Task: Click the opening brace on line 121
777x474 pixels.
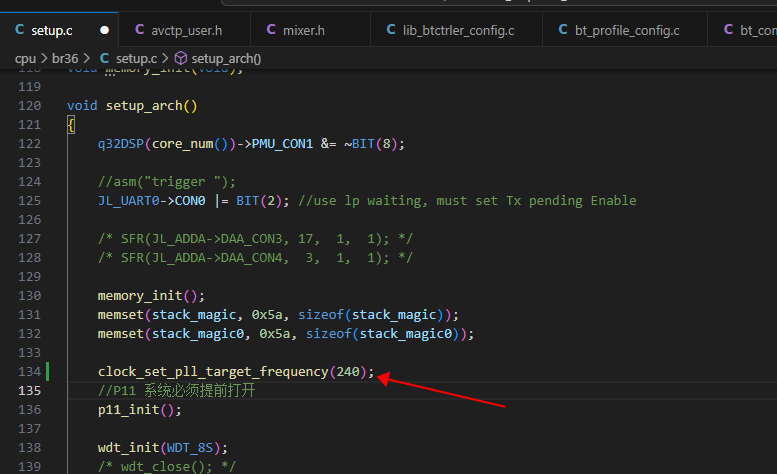Action: click(71, 125)
